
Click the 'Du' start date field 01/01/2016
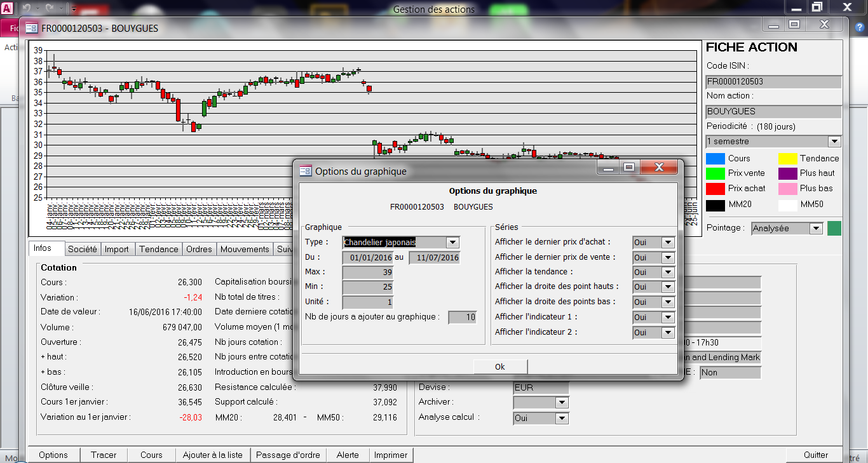[x=368, y=258]
